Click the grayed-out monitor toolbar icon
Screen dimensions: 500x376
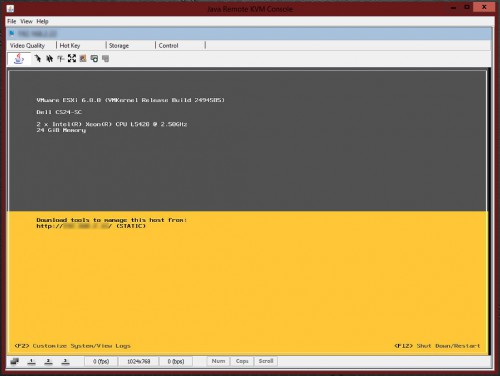pos(106,59)
